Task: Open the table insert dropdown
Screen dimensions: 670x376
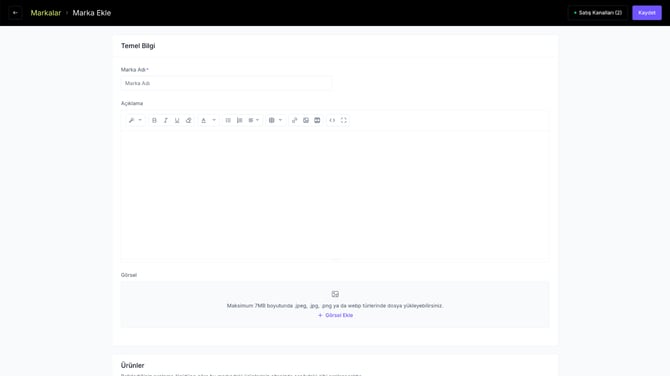Action: click(x=275, y=120)
